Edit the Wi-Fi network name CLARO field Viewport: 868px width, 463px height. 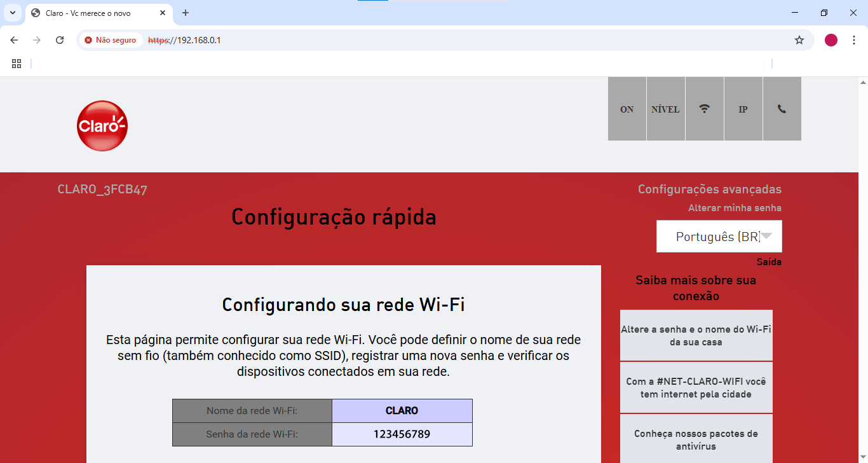(x=402, y=411)
